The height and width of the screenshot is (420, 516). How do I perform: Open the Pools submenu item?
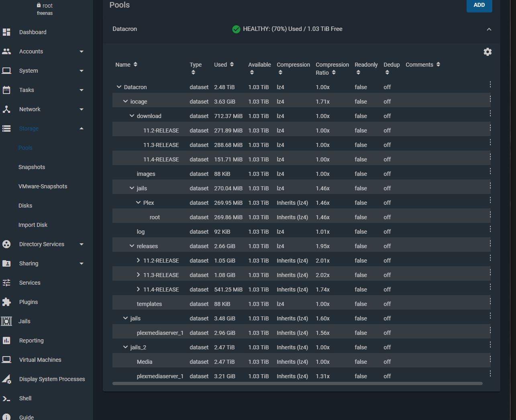pyautogui.click(x=25, y=148)
